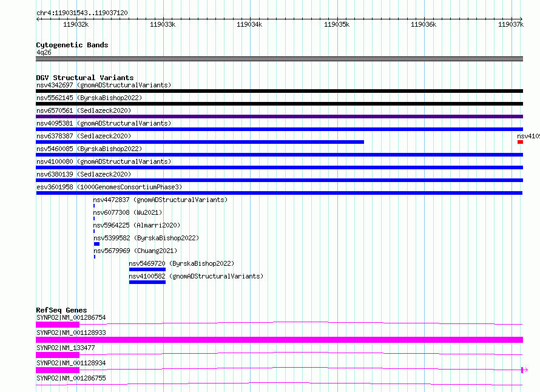Click the RefSeq Genes track title

[x=62, y=310]
